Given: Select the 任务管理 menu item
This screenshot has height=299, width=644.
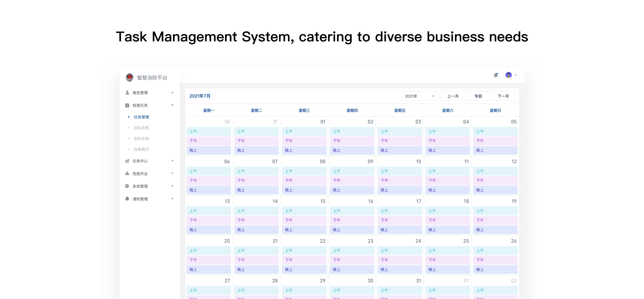Looking at the screenshot, I should coord(141,117).
